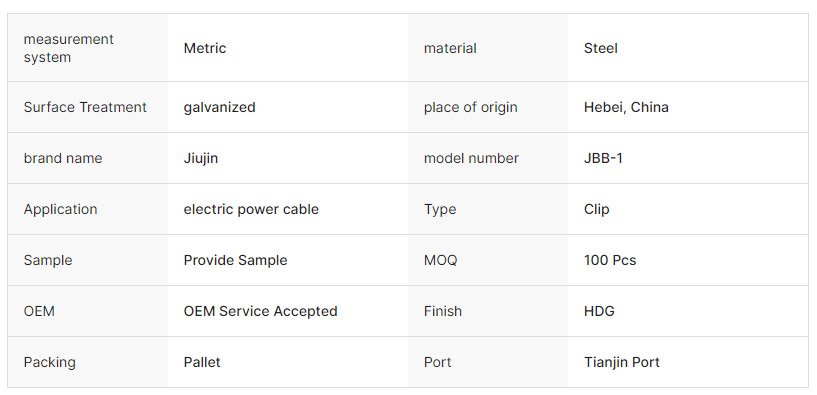Select the 'HDG' finish value
817x395 pixels.
pyautogui.click(x=599, y=311)
